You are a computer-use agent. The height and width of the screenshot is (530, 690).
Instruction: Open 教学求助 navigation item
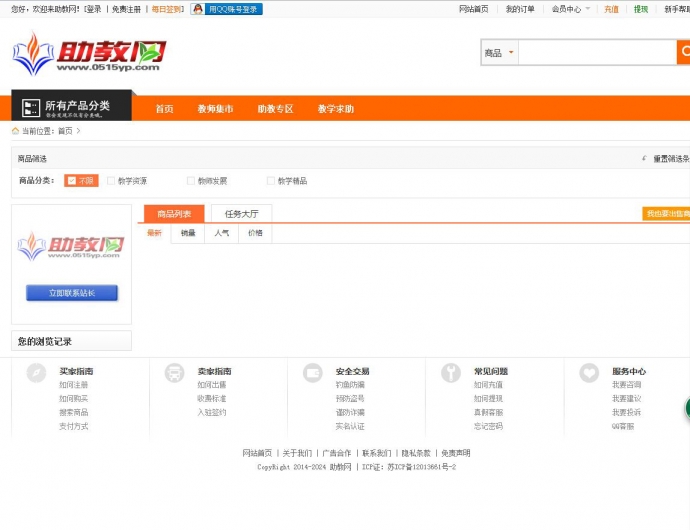click(x=336, y=109)
